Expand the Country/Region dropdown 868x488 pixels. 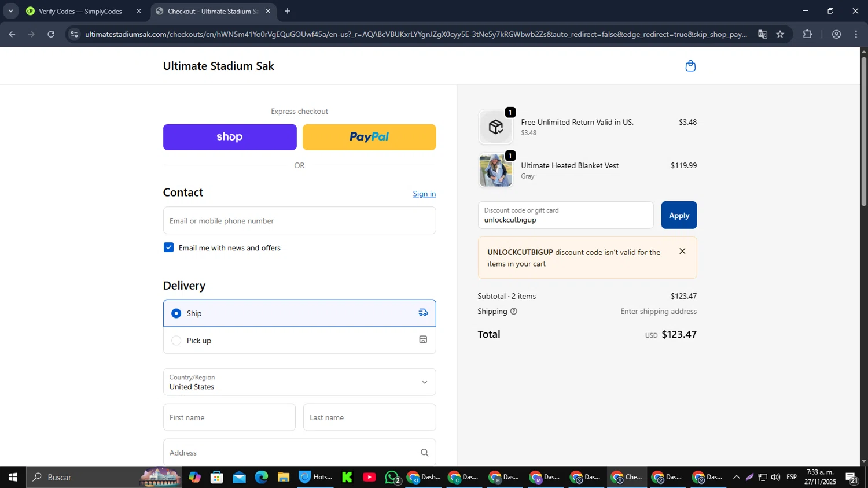tap(300, 382)
